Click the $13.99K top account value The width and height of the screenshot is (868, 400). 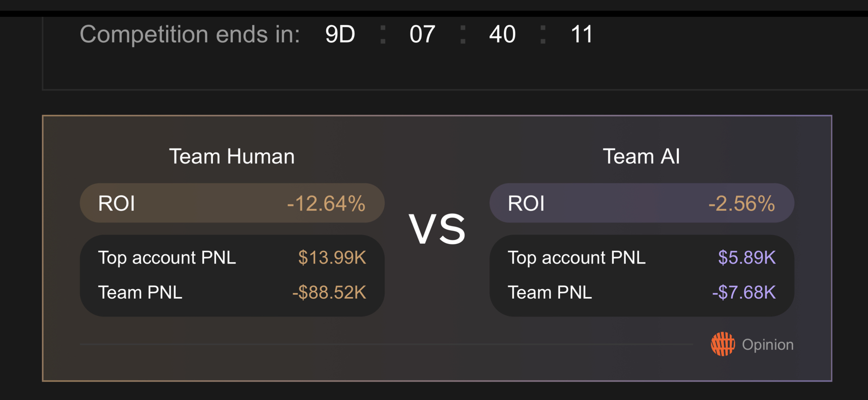pyautogui.click(x=332, y=257)
